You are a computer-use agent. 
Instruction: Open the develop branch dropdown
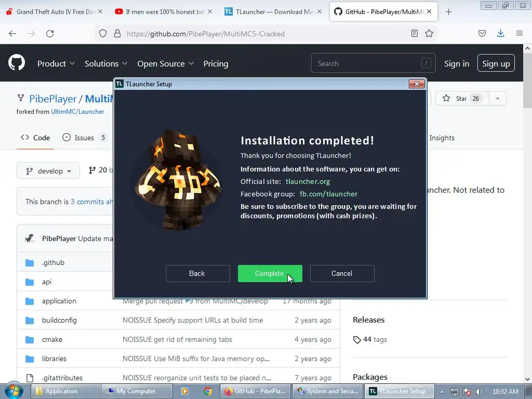coord(48,170)
